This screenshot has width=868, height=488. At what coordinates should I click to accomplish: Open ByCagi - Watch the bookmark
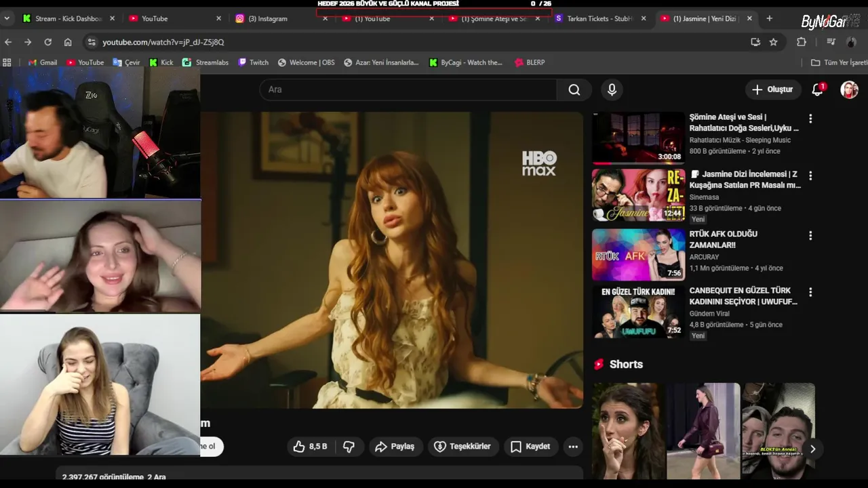466,62
